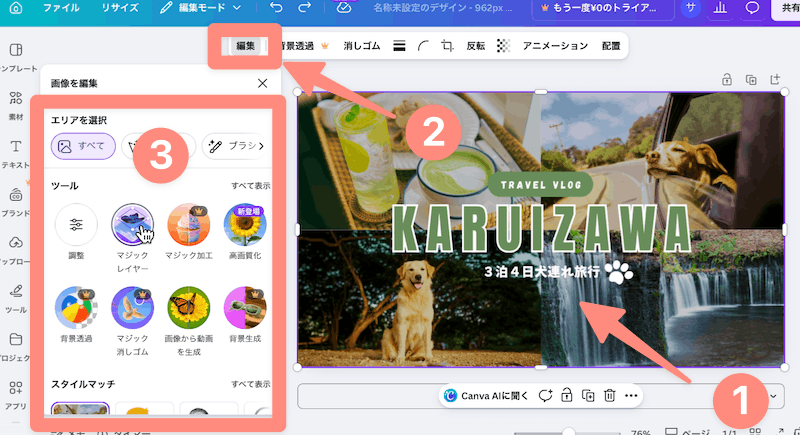This screenshot has width=800, height=435.
Task: Lock element from the floating toolbar
Action: 566,396
